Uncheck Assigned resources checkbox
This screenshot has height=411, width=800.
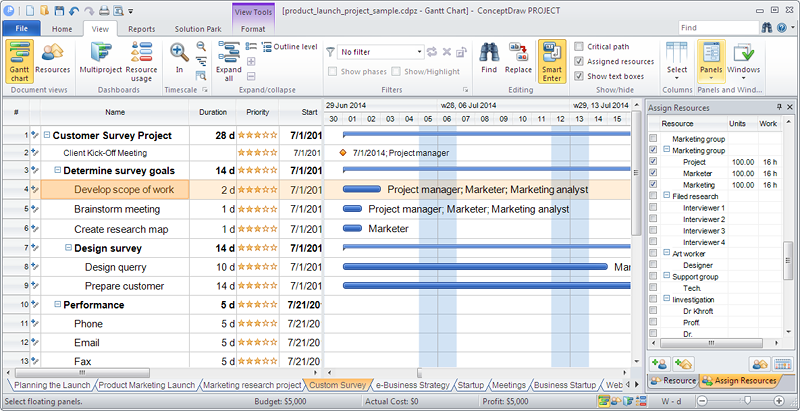[580, 62]
